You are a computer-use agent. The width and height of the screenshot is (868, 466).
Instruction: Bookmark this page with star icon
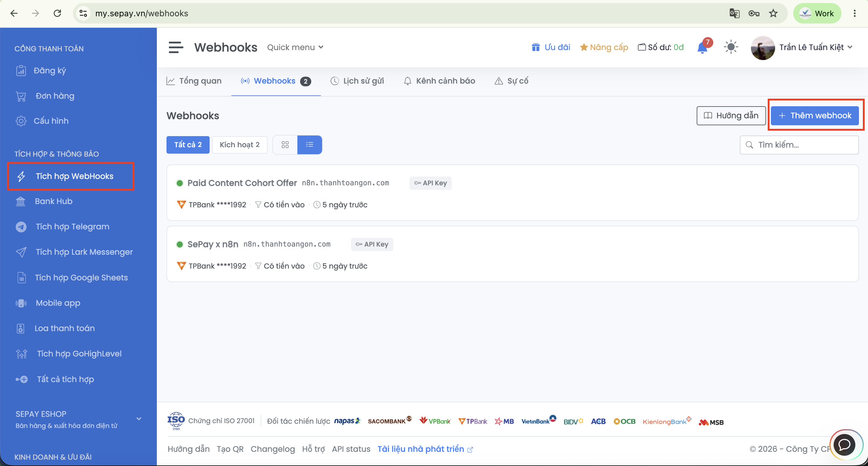773,13
